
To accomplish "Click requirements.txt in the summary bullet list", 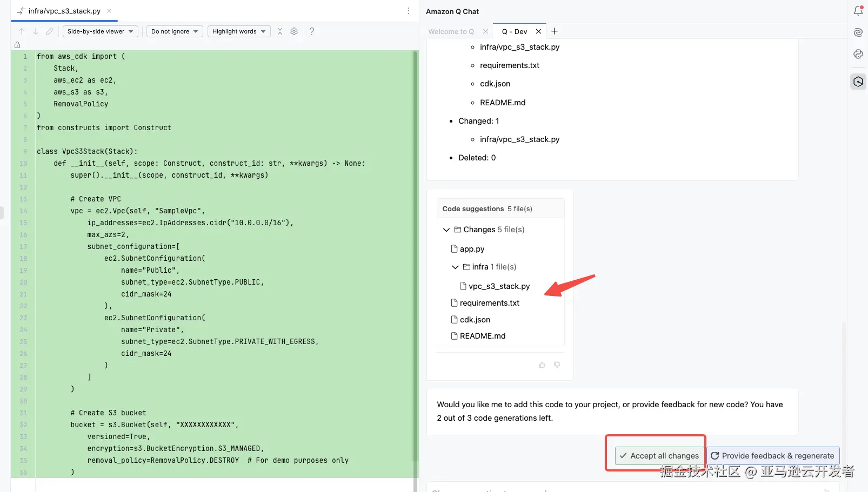I will [510, 65].
